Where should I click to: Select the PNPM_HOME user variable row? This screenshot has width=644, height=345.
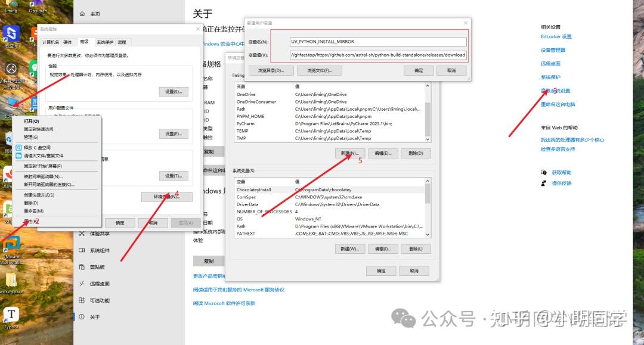click(x=329, y=116)
